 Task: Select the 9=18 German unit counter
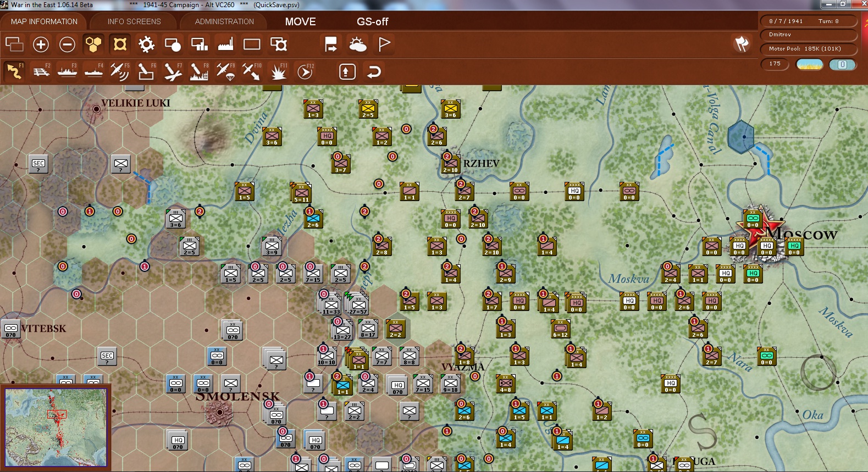coord(450,383)
